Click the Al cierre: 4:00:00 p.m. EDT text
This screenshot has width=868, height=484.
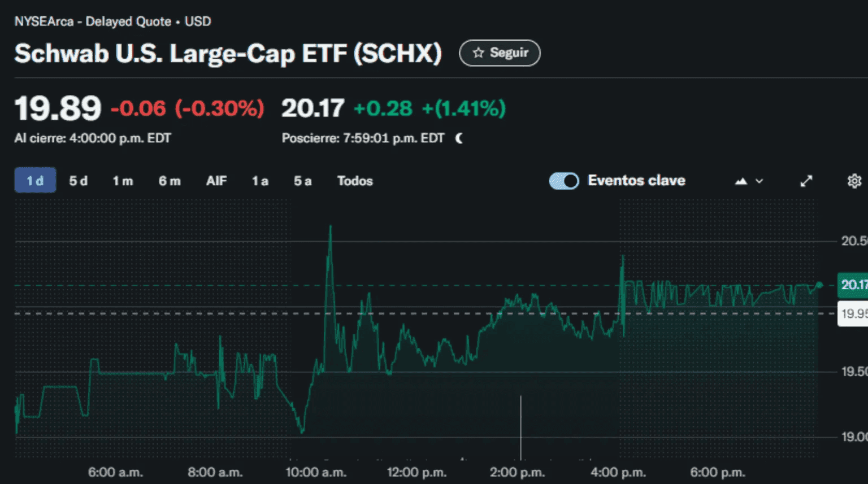[x=93, y=138]
